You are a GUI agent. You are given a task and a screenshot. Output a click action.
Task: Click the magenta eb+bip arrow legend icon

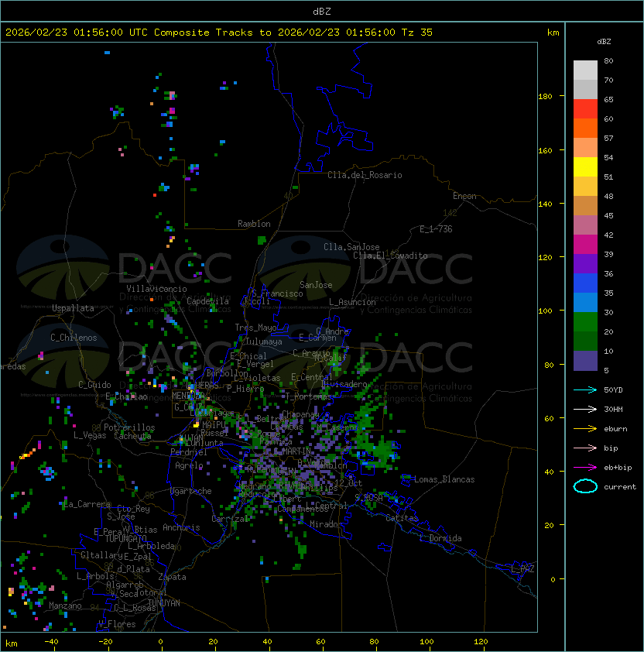[585, 468]
